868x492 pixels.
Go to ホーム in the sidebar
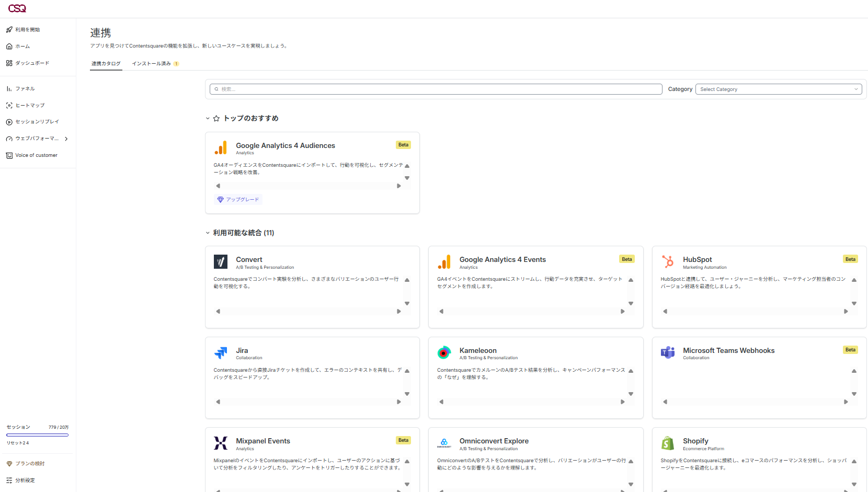pyautogui.click(x=18, y=47)
